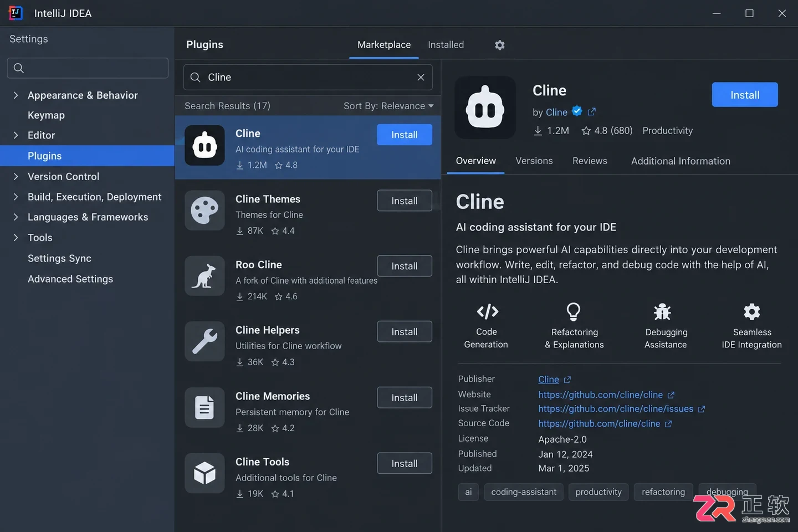Screen dimensions: 798x532
Task: Click the Seamless IDE Integration gear icon
Action: 752,311
